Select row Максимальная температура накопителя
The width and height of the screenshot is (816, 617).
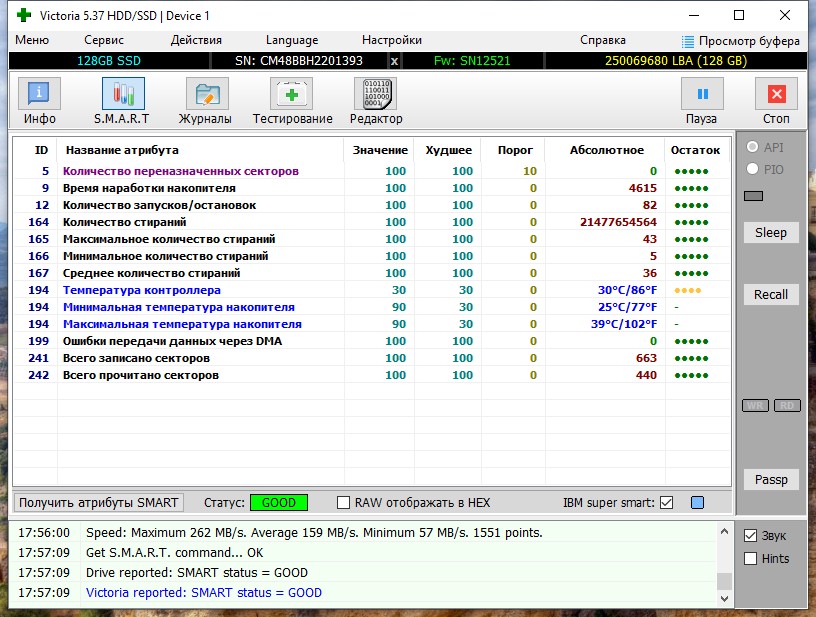372,324
